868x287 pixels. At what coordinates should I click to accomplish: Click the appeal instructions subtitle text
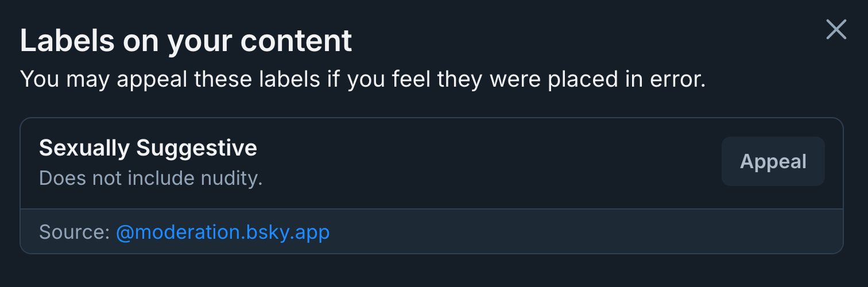coord(362,79)
